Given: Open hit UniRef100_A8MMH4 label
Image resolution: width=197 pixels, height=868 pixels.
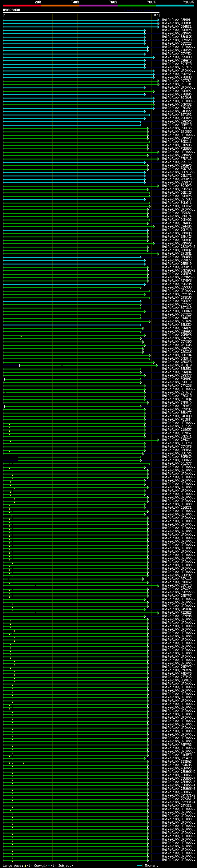Looking at the screenshot, I should 177,20.
